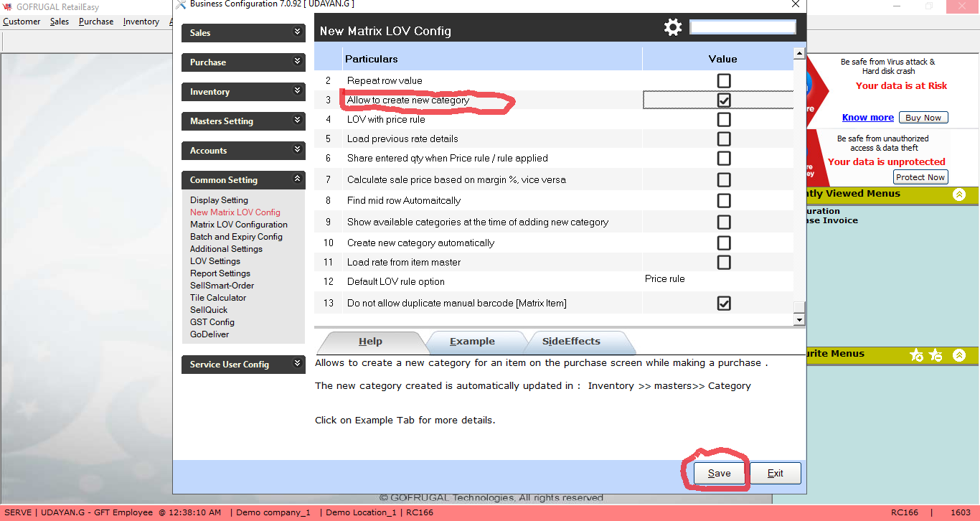Tick Create new category automatically checkbox
980x521 pixels.
[x=724, y=243]
